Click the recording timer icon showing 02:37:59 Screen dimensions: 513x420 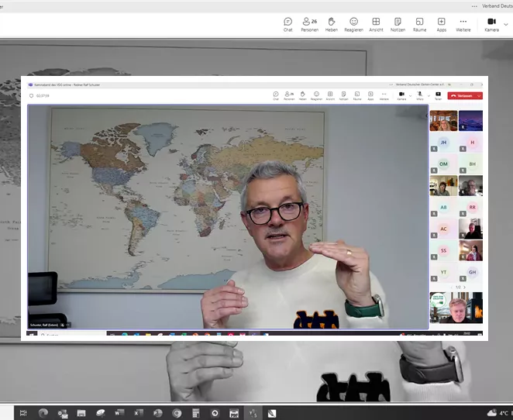(32, 96)
